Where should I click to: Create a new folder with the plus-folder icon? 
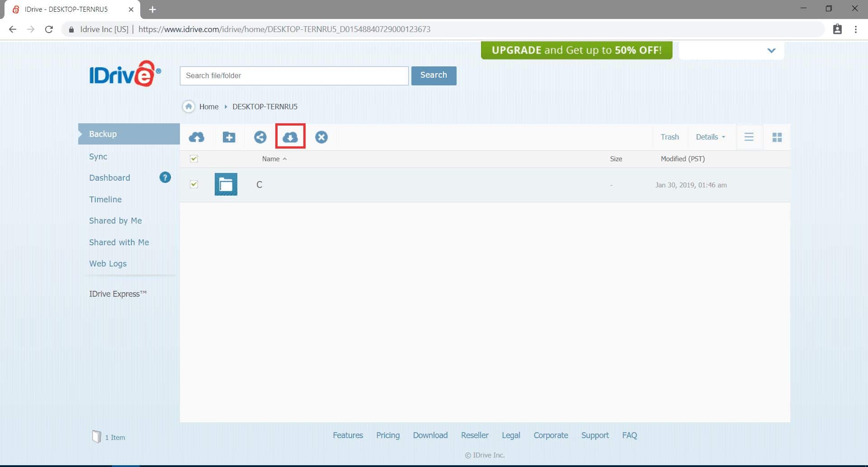(229, 137)
